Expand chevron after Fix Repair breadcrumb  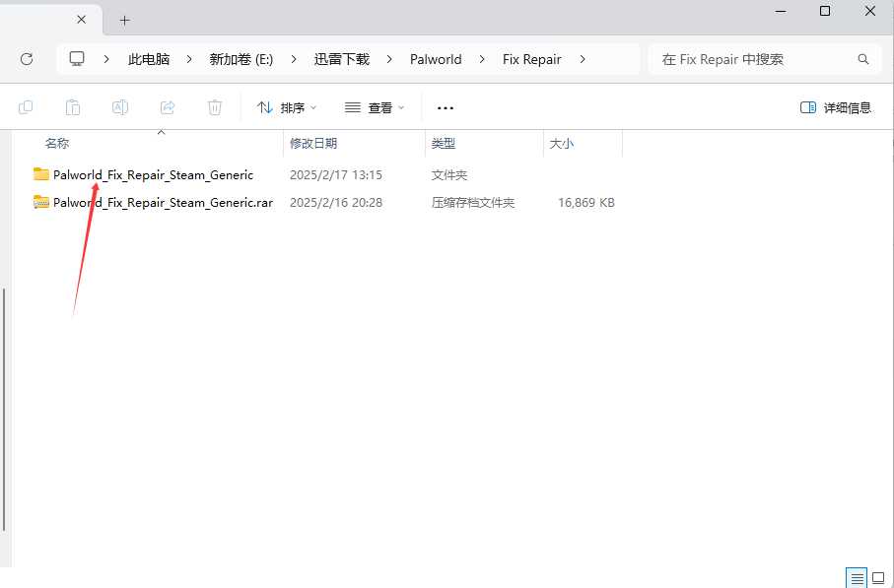click(x=583, y=59)
